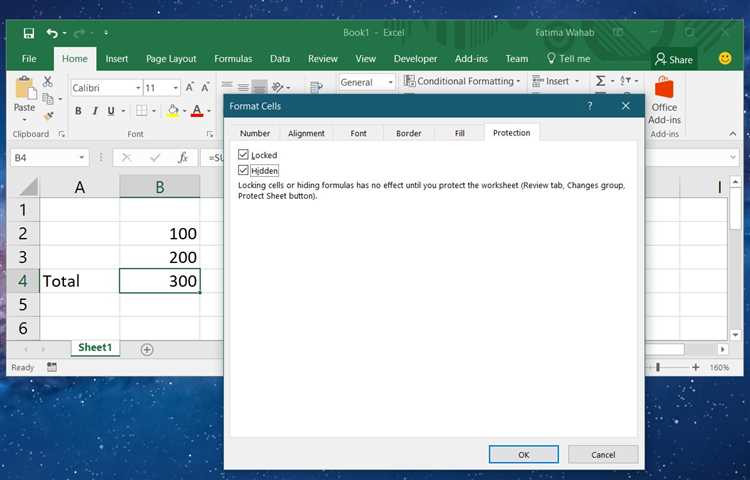Click the Borders icon
The image size is (750, 480).
142,111
